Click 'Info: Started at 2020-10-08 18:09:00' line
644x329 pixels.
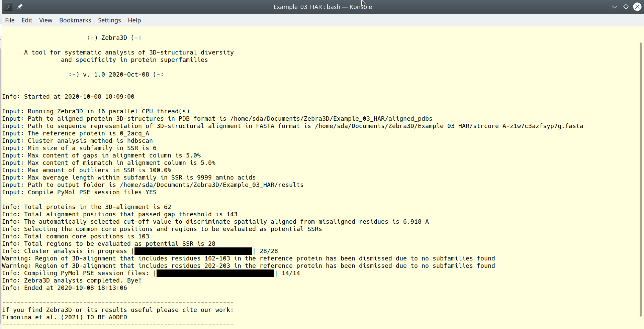68,97
